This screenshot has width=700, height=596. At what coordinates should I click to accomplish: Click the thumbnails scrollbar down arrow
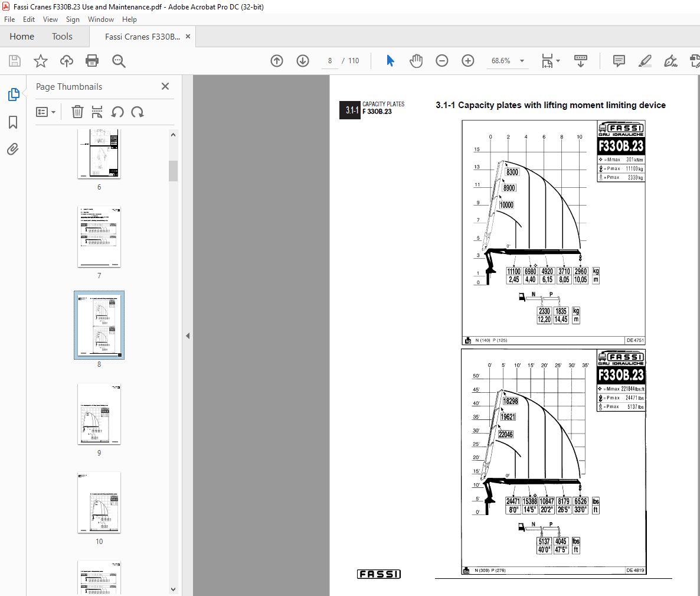tap(173, 590)
